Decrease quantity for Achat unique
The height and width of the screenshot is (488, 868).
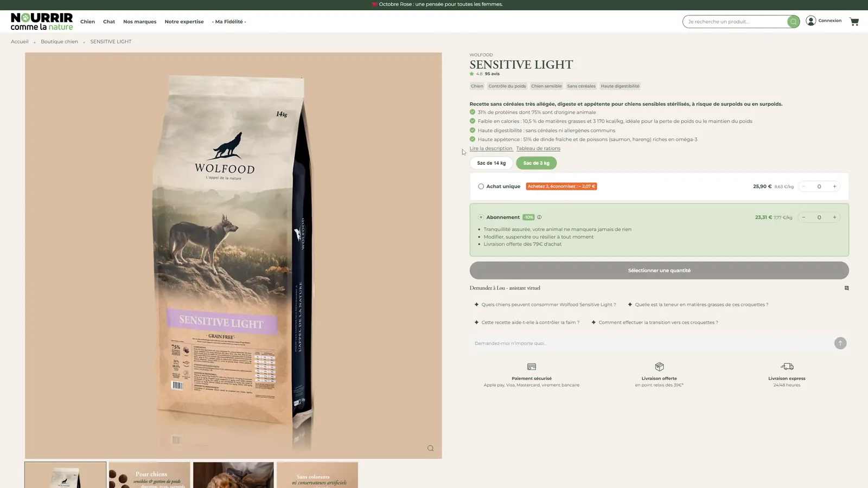pyautogui.click(x=804, y=187)
